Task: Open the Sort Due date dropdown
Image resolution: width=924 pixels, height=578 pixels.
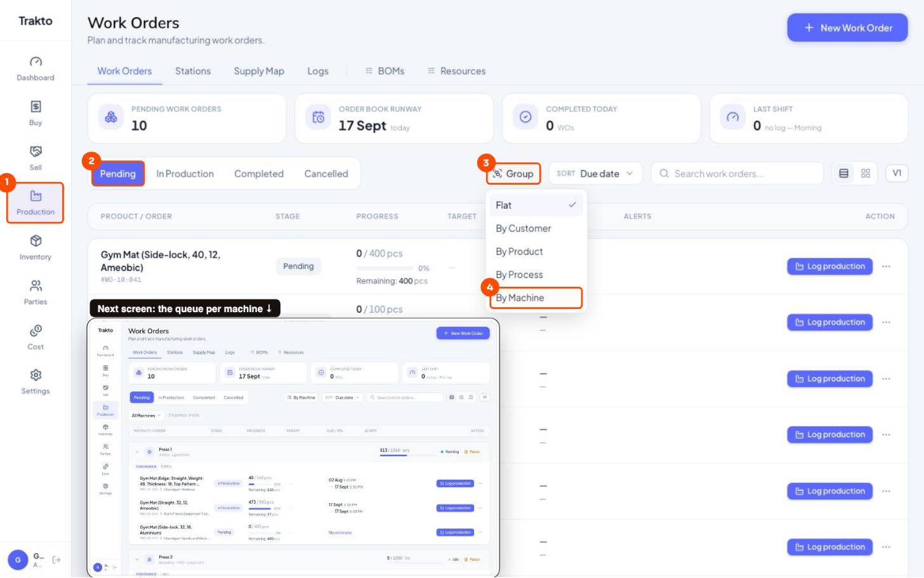Action: 595,173
